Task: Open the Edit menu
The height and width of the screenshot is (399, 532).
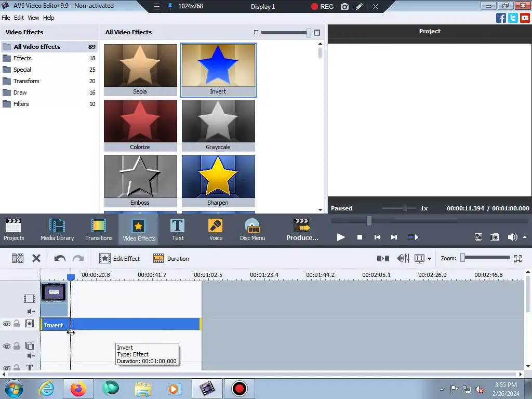Action: (19, 18)
